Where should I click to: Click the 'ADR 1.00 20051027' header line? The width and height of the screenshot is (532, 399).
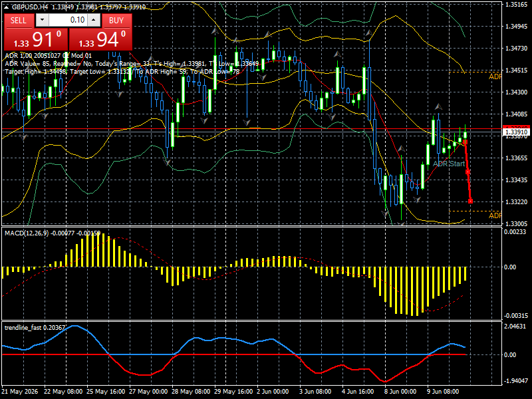[48, 56]
